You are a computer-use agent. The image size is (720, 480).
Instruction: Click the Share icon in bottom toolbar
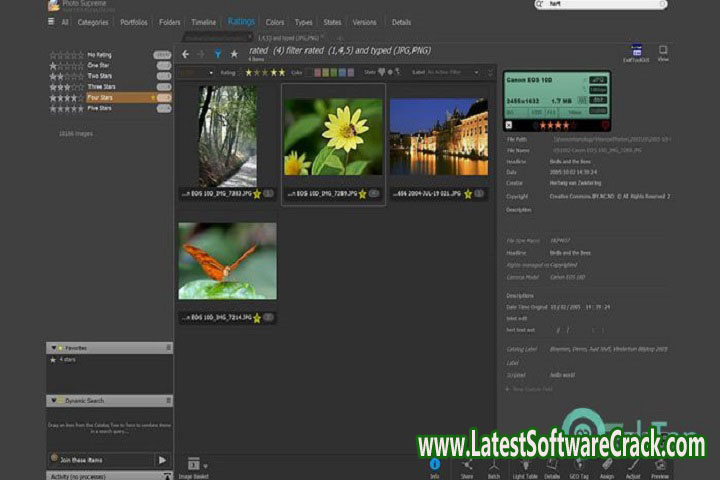pos(466,465)
